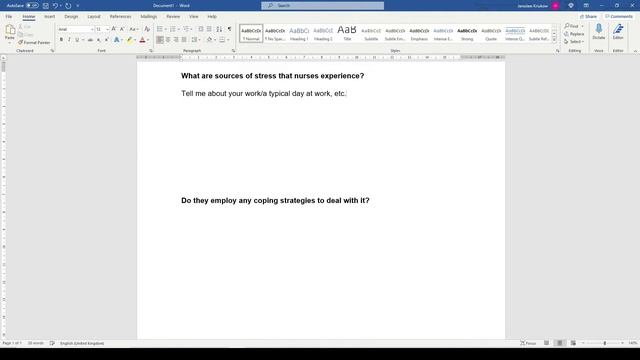Apply the Normal style
The image size is (640, 360).
pyautogui.click(x=251, y=33)
